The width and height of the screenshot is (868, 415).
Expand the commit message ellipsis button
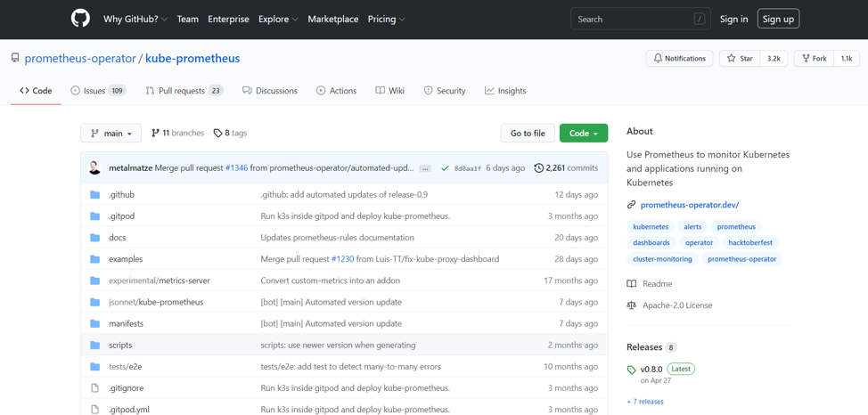click(x=425, y=168)
